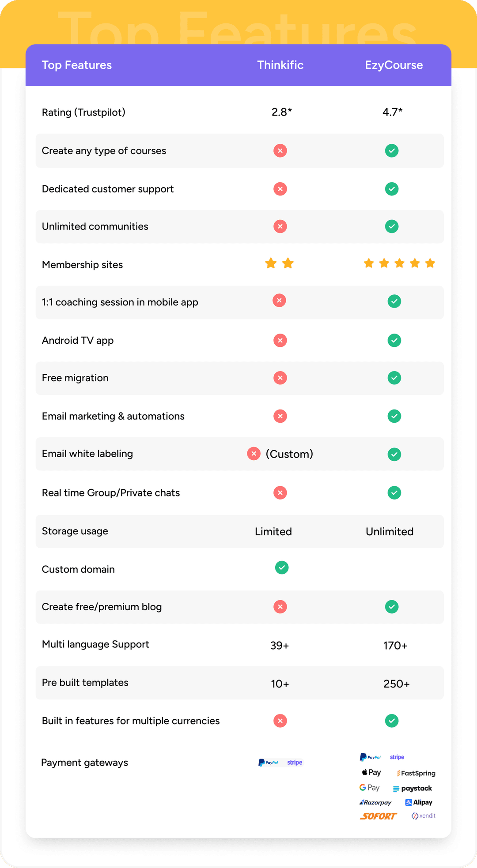Select the Thinkific column header
477x868 pixels.
280,65
